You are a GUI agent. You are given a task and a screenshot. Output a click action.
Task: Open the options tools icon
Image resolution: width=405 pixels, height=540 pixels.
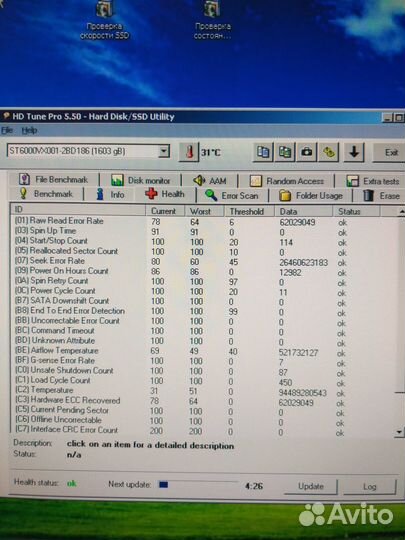click(328, 152)
